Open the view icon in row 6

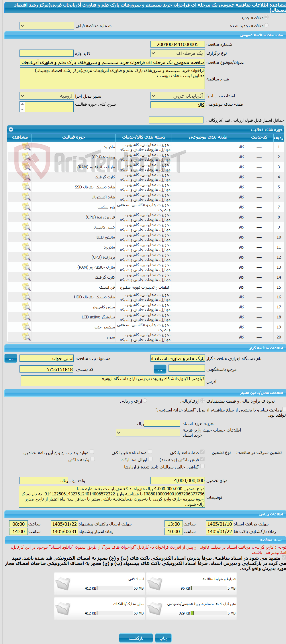click(x=26, y=197)
